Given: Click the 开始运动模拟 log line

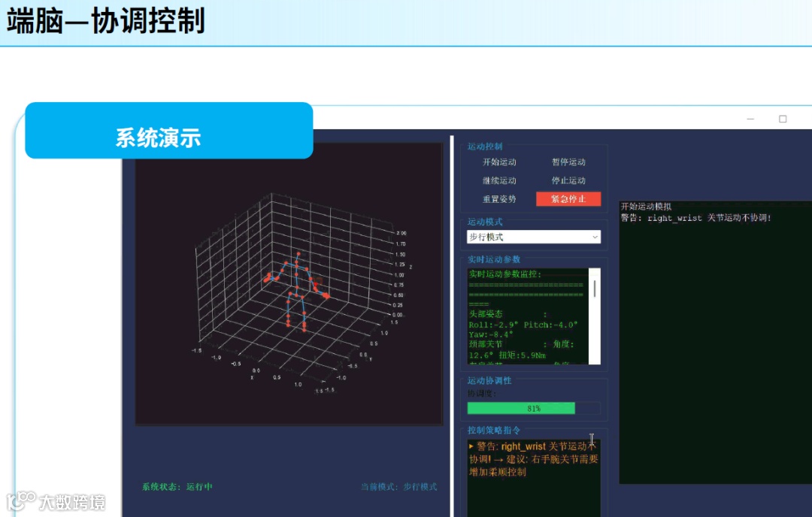Looking at the screenshot, I should pos(646,207).
